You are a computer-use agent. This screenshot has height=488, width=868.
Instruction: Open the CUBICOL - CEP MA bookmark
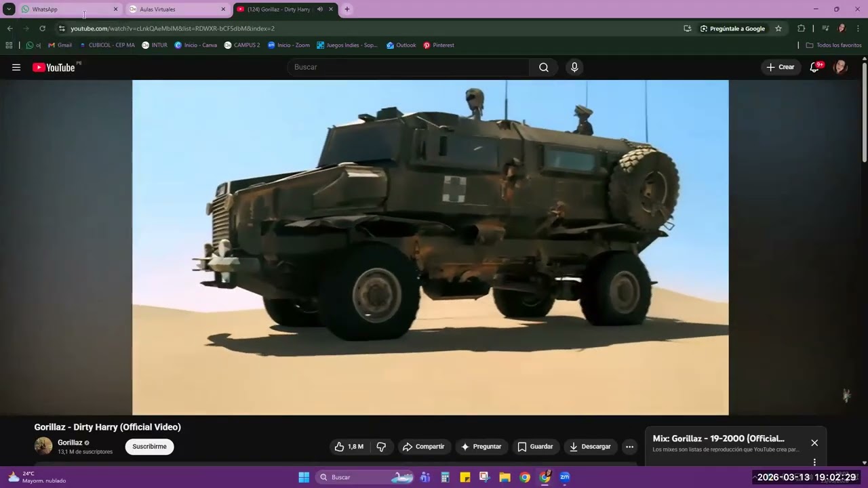click(107, 45)
